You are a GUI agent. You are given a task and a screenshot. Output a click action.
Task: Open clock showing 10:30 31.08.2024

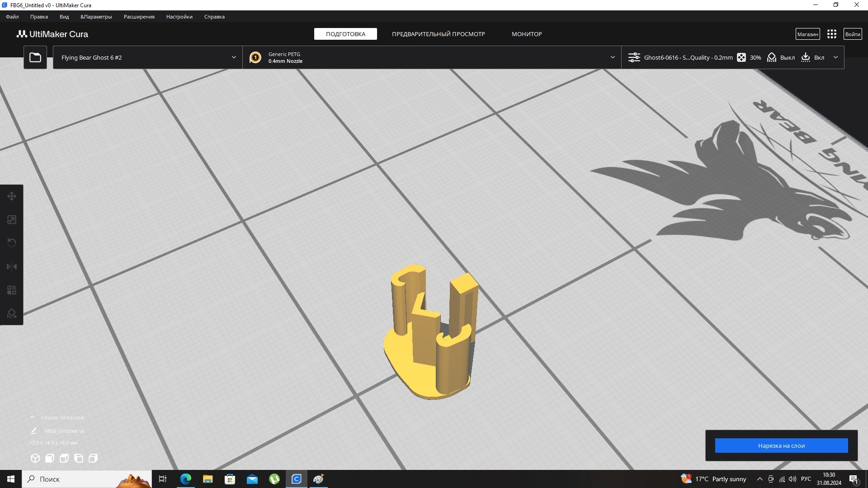click(x=829, y=479)
